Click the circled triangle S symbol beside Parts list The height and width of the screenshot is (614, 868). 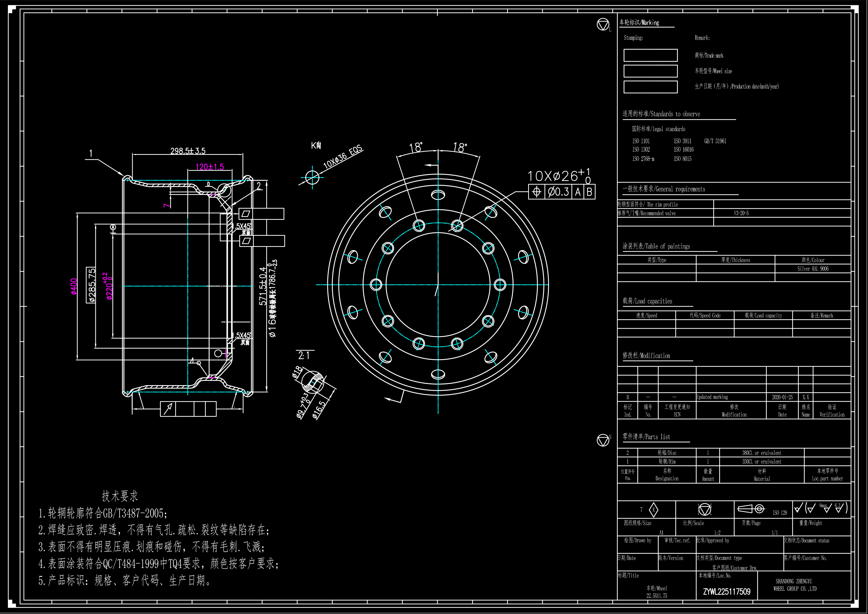(x=603, y=440)
